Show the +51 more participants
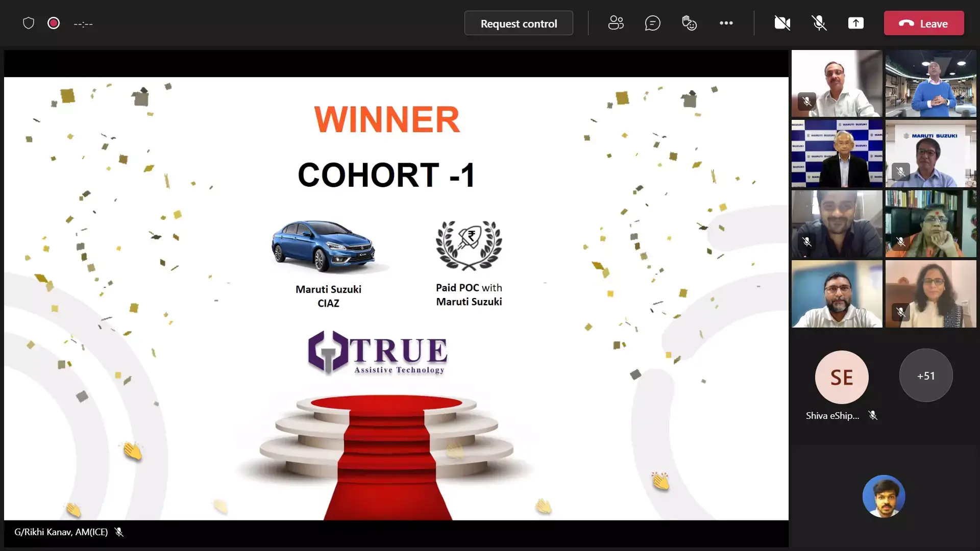 click(x=926, y=375)
